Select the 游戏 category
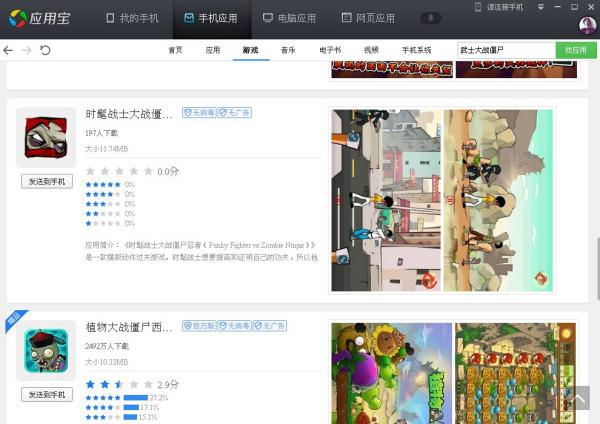The height and width of the screenshot is (424, 600). tap(251, 50)
